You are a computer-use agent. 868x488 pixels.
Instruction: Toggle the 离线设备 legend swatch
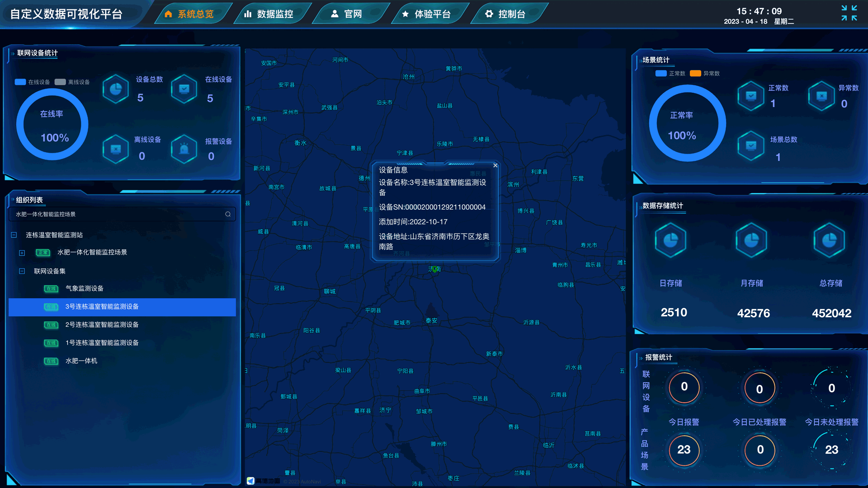60,82
